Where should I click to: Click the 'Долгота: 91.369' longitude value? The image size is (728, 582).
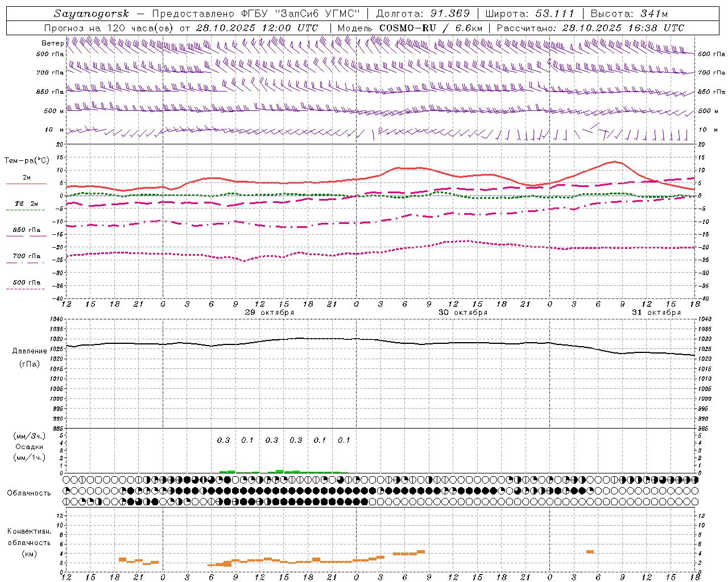[423, 14]
